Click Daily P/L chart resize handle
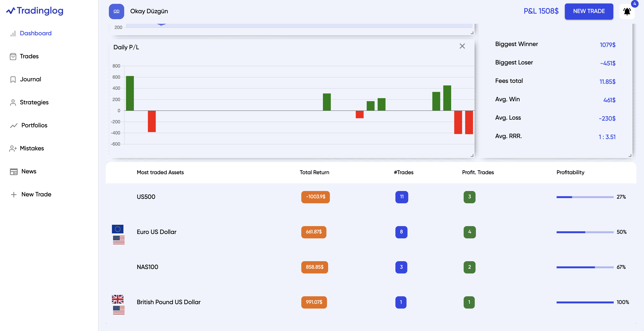The image size is (644, 331). click(472, 156)
